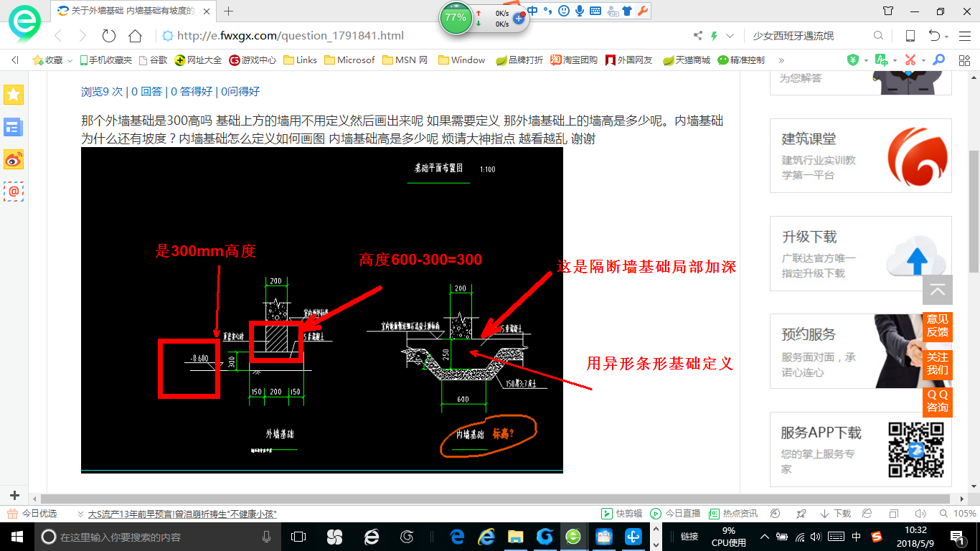
Task: Open the foundation drawing image
Action: 322,310
